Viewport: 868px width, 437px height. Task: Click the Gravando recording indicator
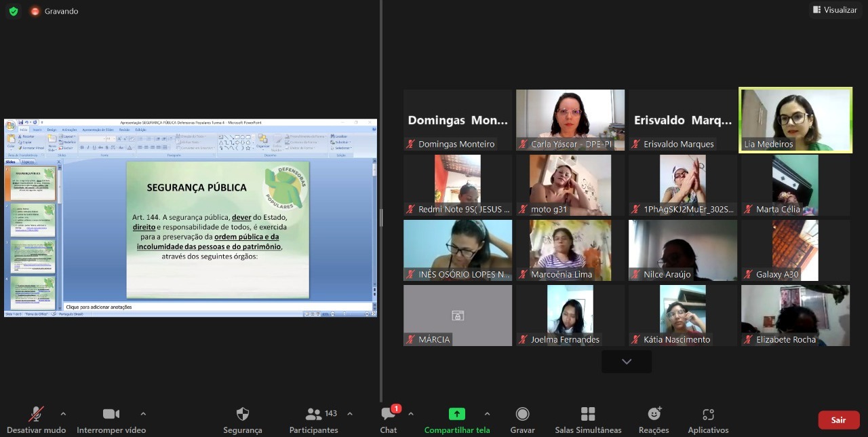coord(54,12)
